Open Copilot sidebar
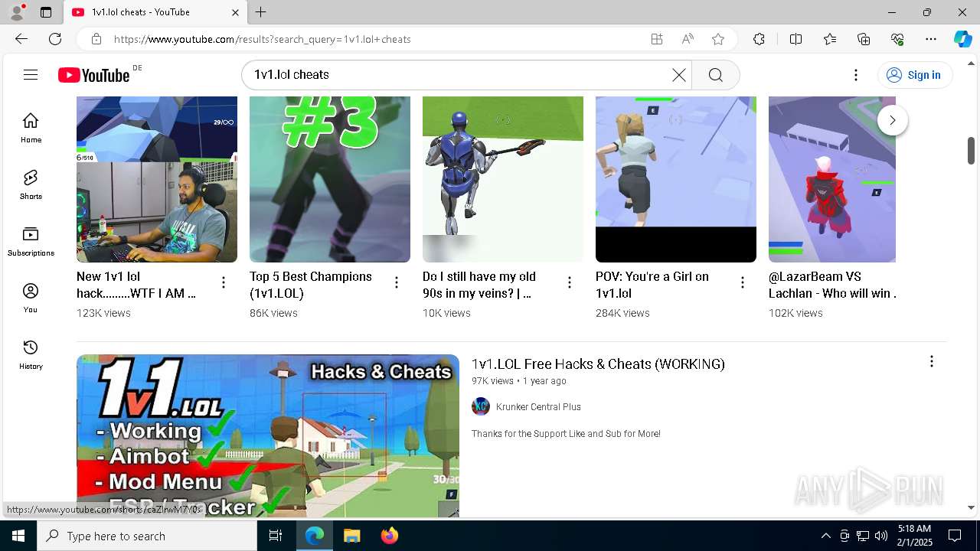Image resolution: width=980 pixels, height=551 pixels. tap(962, 39)
